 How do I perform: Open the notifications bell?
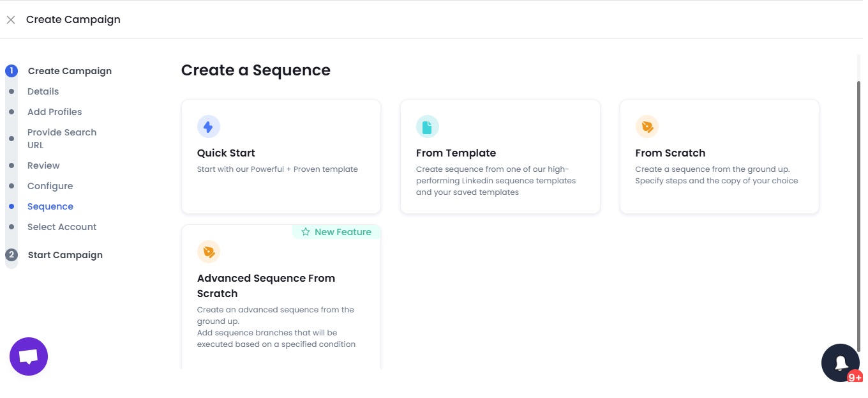click(x=840, y=362)
